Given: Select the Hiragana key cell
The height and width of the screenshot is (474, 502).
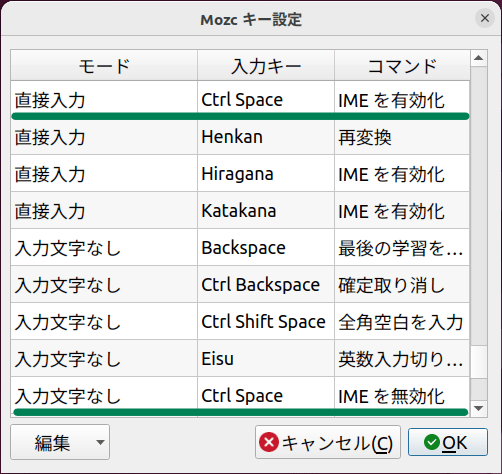Looking at the screenshot, I should tap(266, 173).
